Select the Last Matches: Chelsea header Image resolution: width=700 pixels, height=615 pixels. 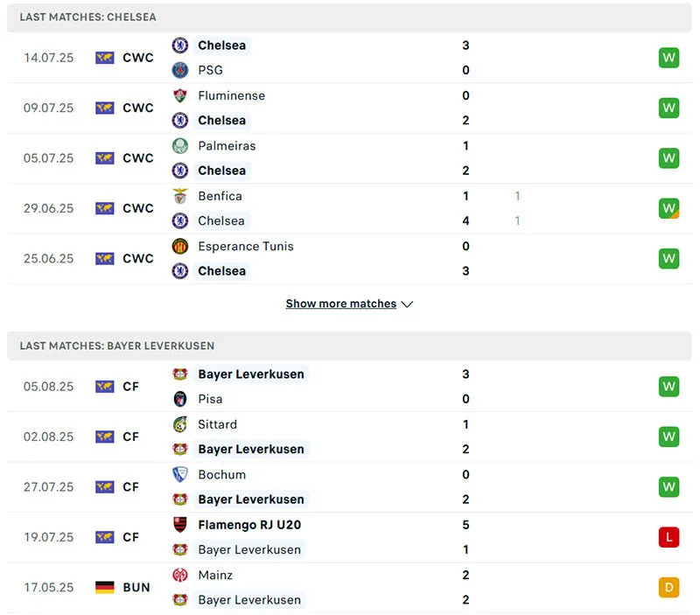[87, 17]
